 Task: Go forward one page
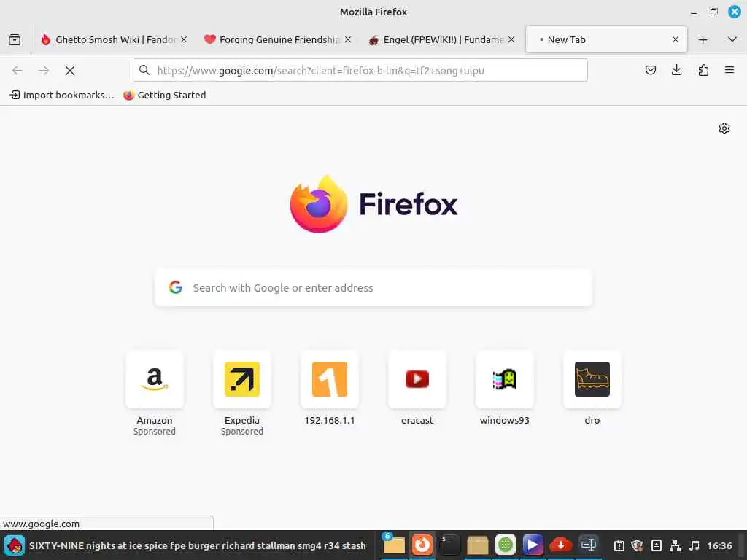44,71
